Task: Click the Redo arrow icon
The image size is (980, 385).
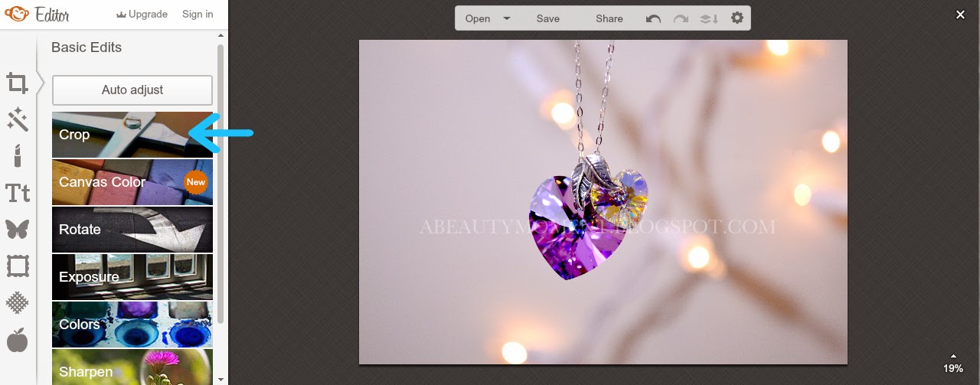Action: (681, 18)
